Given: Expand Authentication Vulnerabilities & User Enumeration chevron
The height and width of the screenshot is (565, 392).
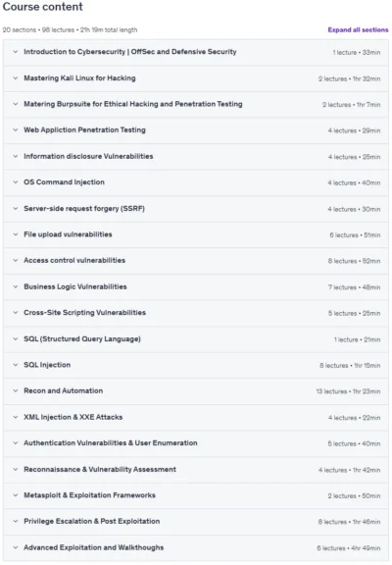Looking at the screenshot, I should point(16,443).
